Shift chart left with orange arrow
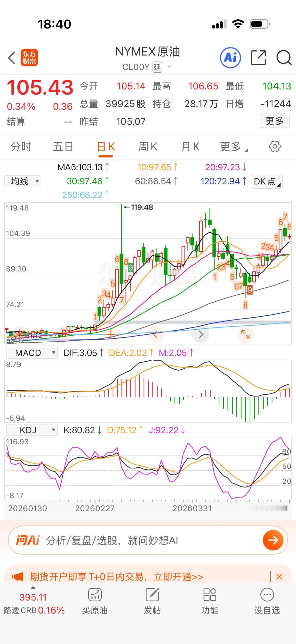The width and height of the screenshot is (296, 644). pyautogui.click(x=155, y=334)
